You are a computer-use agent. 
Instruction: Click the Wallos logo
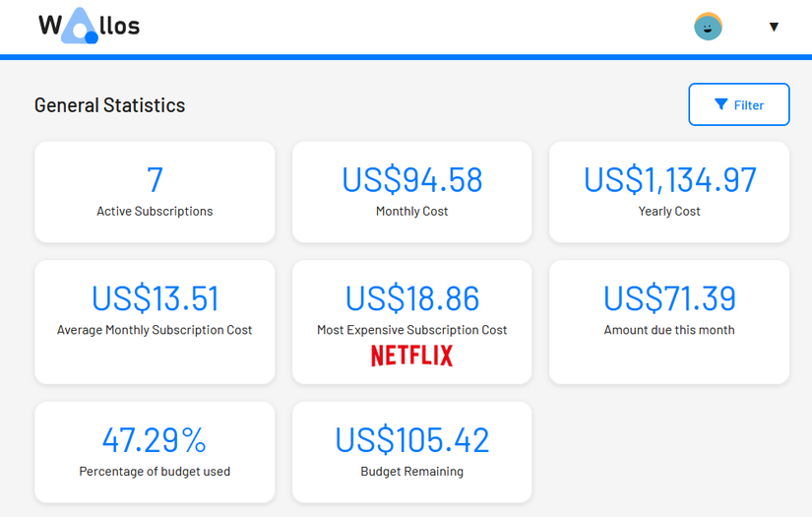[x=89, y=27]
